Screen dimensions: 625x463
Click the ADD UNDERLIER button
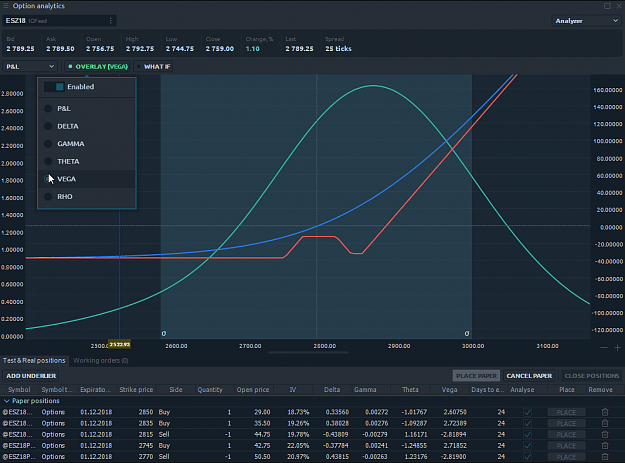click(x=31, y=376)
